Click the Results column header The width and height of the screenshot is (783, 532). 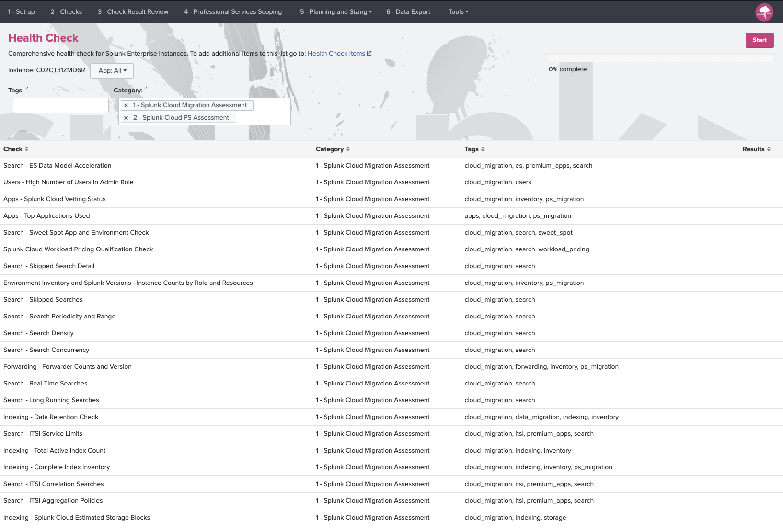(x=753, y=149)
